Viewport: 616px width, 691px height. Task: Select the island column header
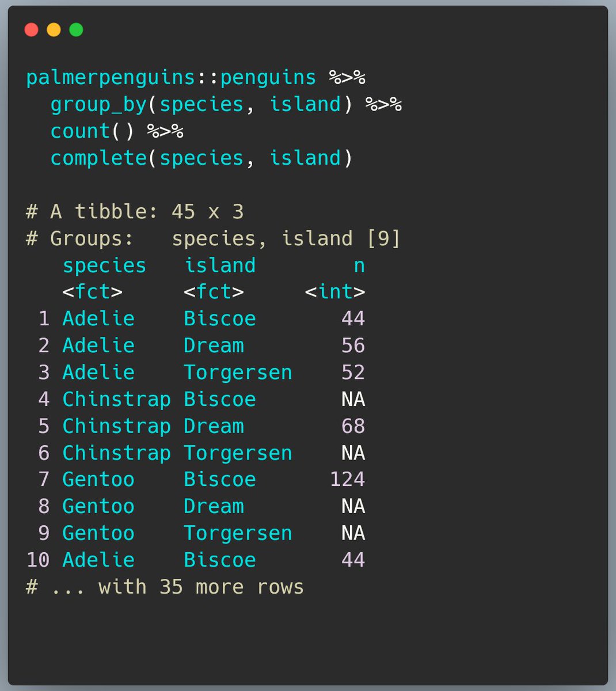[x=219, y=265]
